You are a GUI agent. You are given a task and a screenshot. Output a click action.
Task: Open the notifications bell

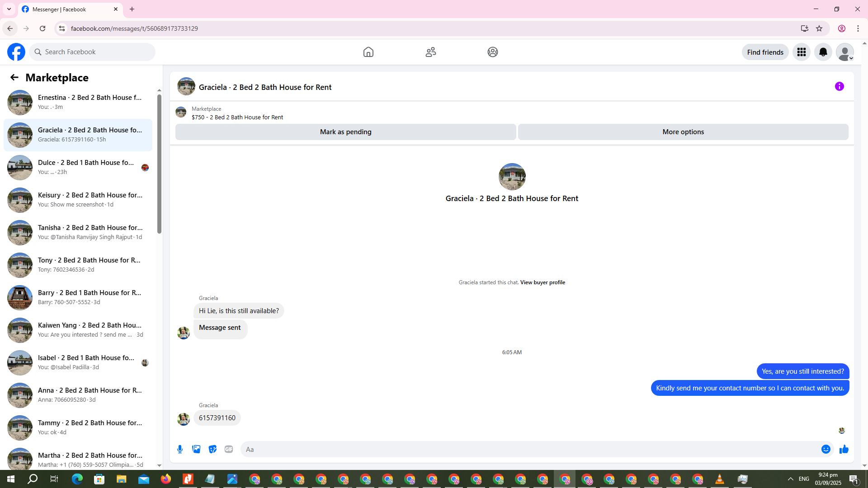tap(823, 52)
